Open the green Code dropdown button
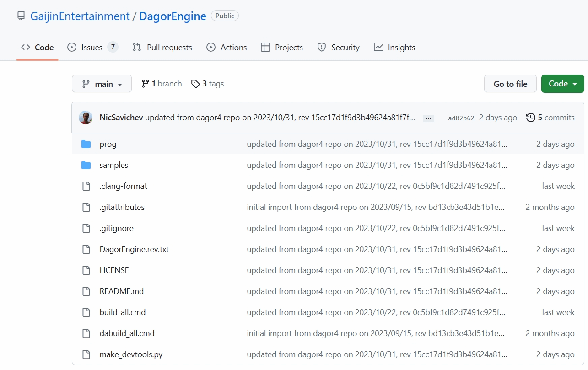 [x=563, y=84]
